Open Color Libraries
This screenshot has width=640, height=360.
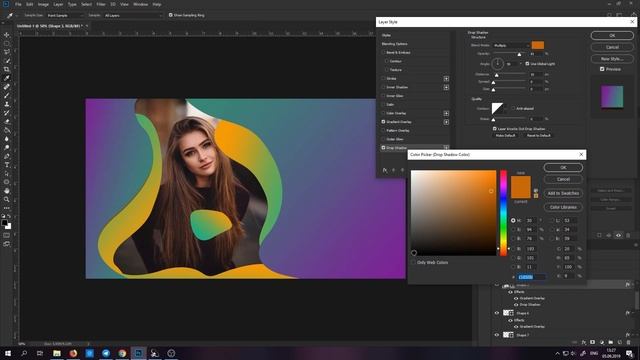[x=563, y=207]
